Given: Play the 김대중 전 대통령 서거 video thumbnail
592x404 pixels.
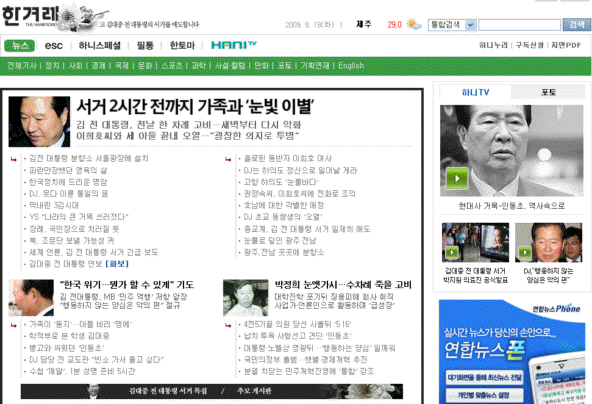Looking at the screenshot, I should pyautogui.click(x=452, y=252).
